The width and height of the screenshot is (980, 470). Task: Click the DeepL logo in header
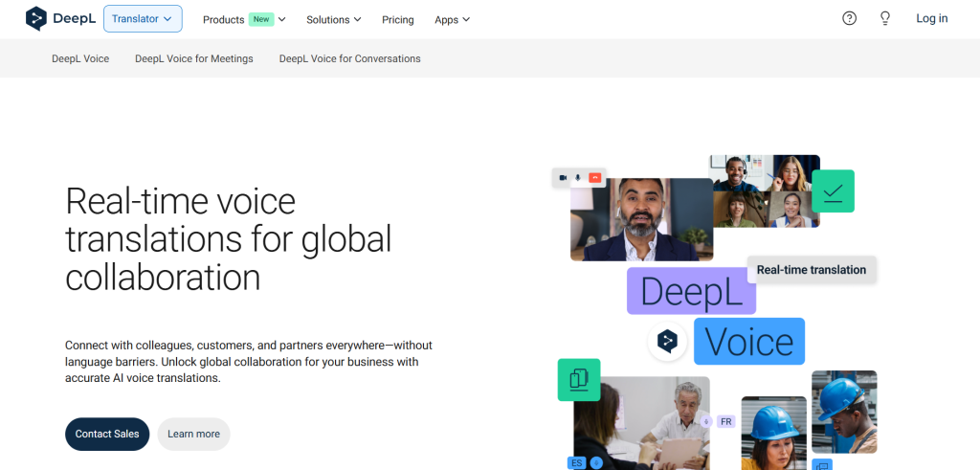point(59,18)
